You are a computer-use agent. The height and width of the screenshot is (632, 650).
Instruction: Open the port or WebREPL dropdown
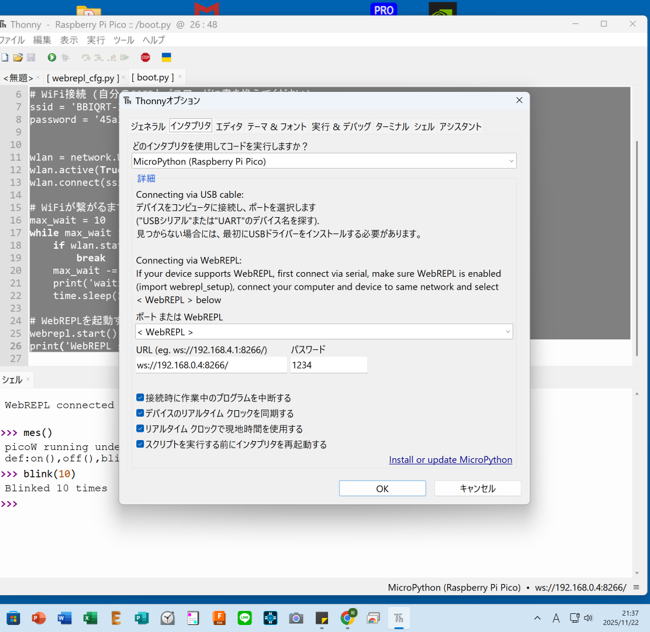click(324, 332)
